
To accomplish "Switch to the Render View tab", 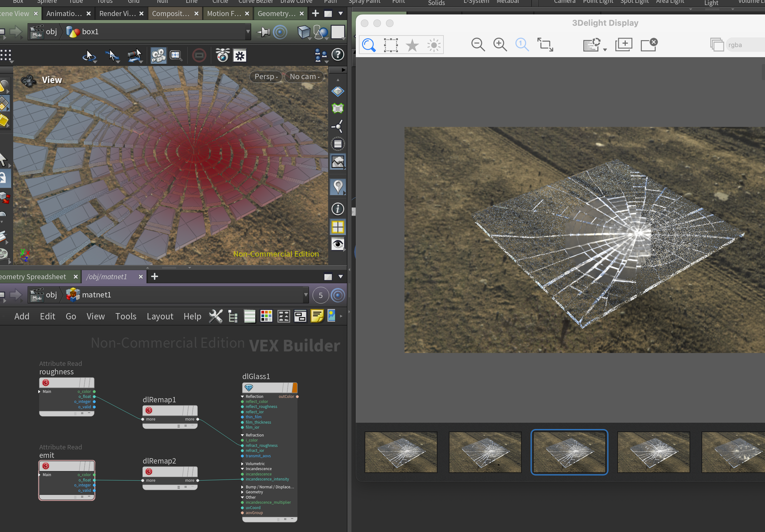I will [x=117, y=14].
